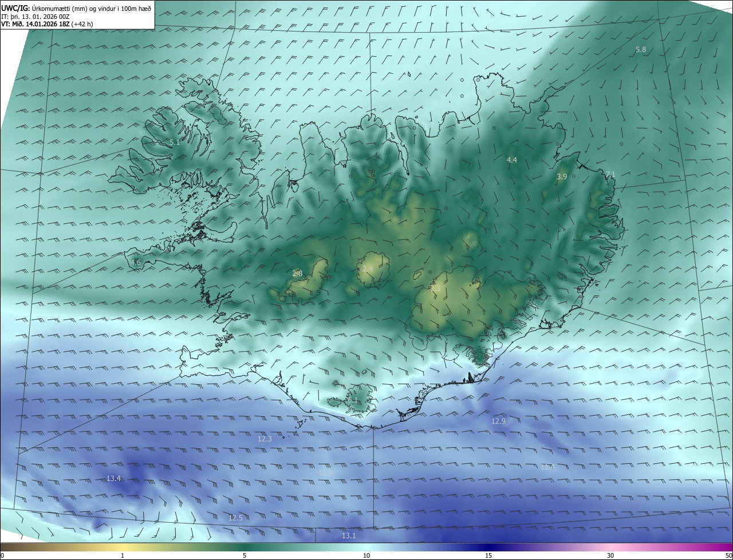The width and height of the screenshot is (733, 560).
Task: Click the colorbar tick labeled 0
Action: point(2,555)
